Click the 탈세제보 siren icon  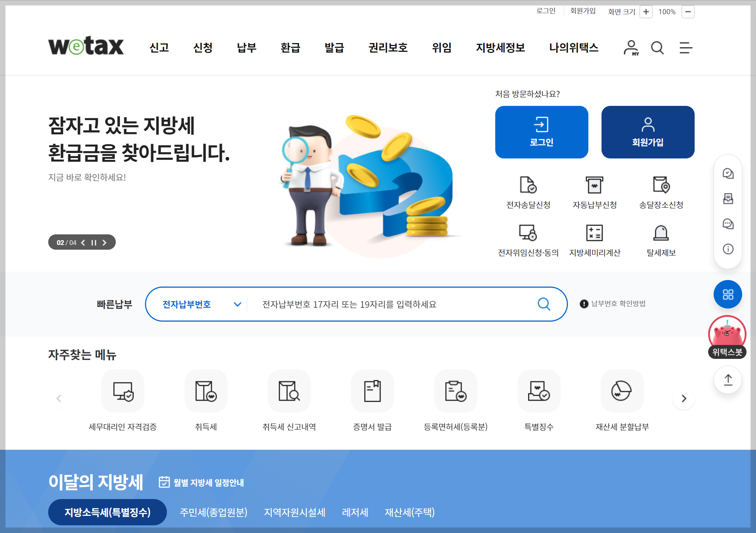661,233
